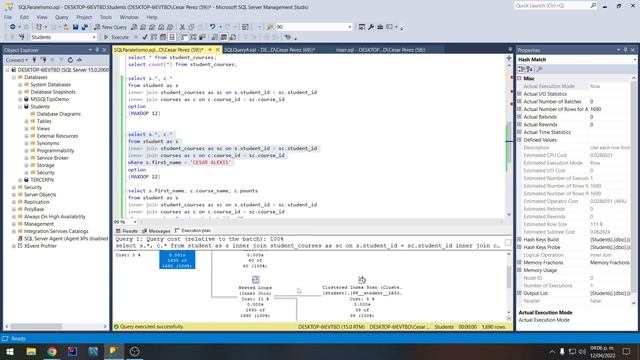
Task: Click the Connect Object Explorer plug icon
Action: pos(34,60)
